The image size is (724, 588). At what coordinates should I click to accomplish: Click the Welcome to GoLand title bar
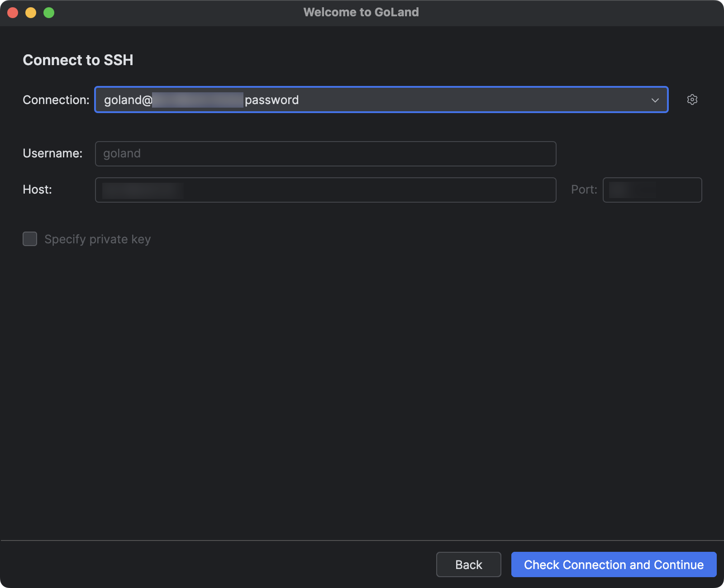tap(362, 12)
